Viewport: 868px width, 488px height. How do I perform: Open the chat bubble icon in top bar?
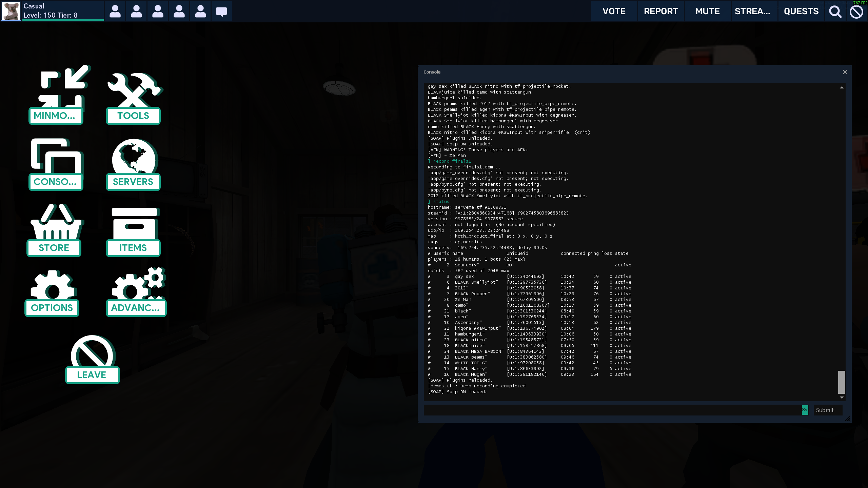pyautogui.click(x=221, y=12)
